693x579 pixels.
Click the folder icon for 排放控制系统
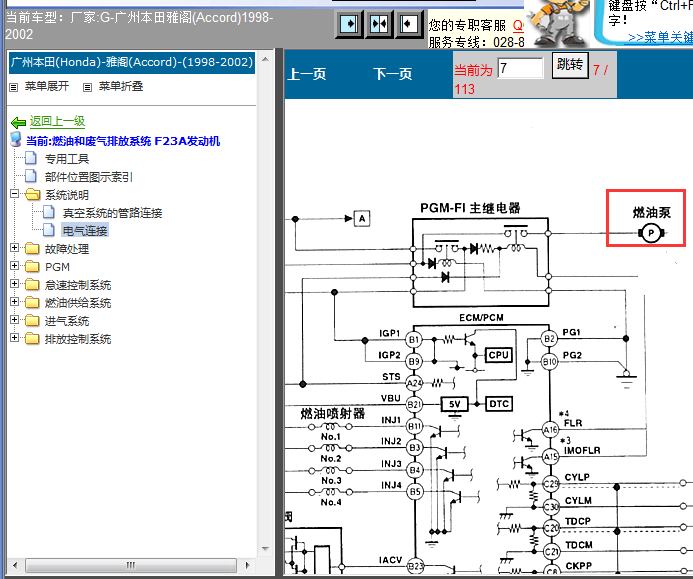[x=32, y=339]
